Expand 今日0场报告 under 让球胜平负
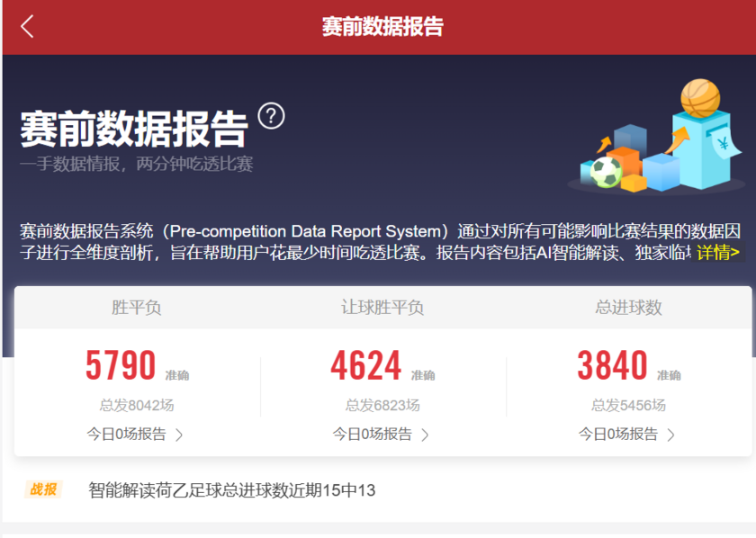The image size is (756, 538). click(382, 435)
